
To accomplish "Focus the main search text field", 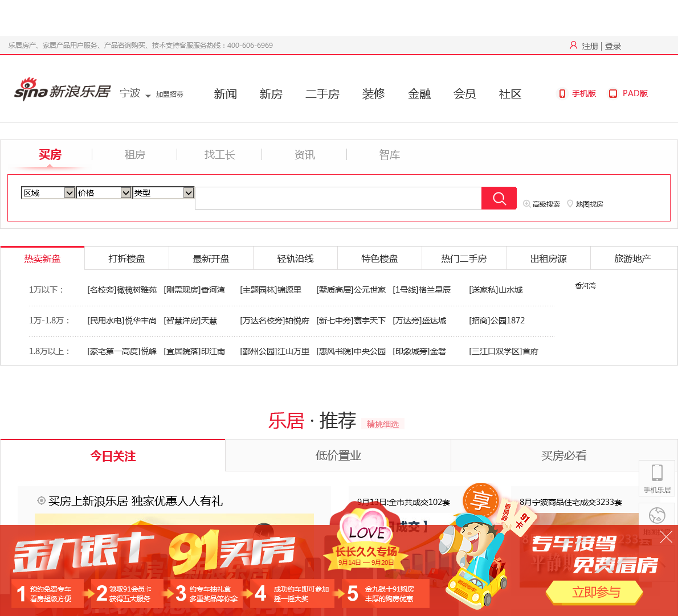I will tap(338, 198).
